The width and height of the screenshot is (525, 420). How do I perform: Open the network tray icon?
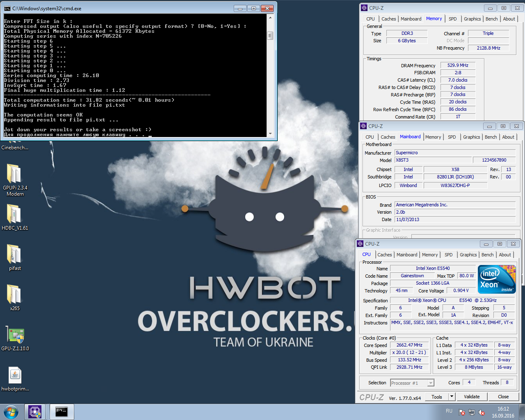click(x=472, y=412)
